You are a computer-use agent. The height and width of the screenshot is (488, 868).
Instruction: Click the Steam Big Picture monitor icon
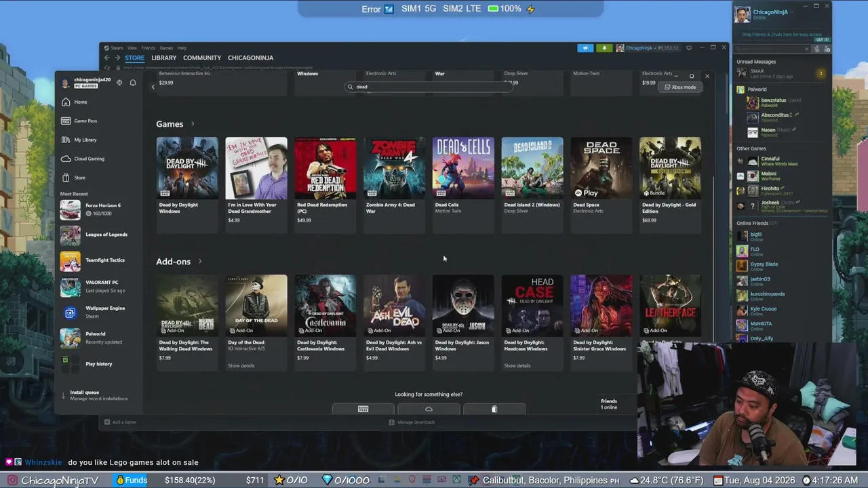pos(689,48)
